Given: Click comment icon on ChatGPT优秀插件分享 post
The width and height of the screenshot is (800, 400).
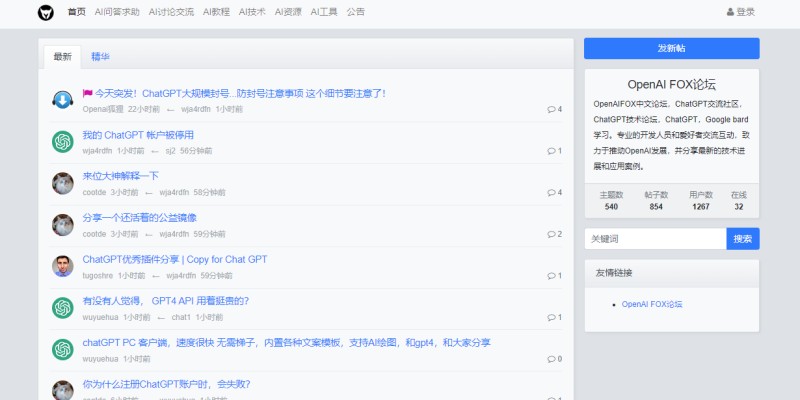Looking at the screenshot, I should pyautogui.click(x=551, y=276).
